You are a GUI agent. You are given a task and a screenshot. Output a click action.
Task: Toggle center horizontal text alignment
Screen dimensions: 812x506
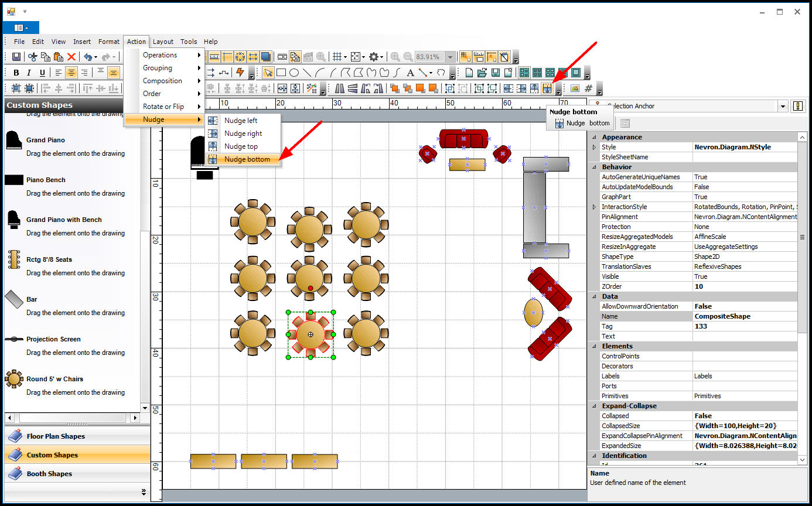coord(71,73)
